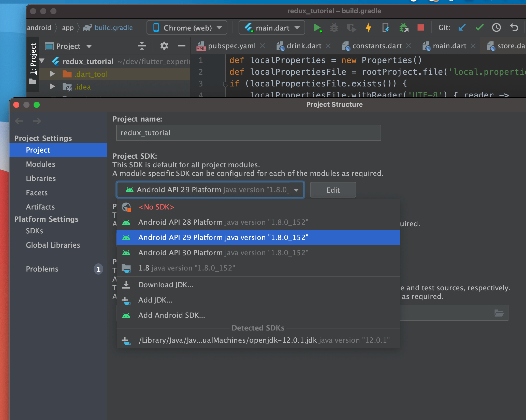Viewport: 526px width, 420px height.
Task: Open Flutter DevTools device icon
Action: 386,28
